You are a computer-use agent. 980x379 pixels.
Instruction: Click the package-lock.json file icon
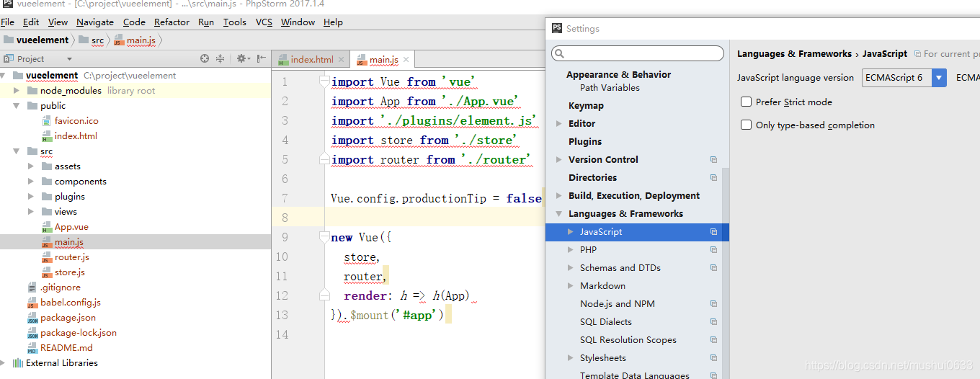pyautogui.click(x=32, y=333)
